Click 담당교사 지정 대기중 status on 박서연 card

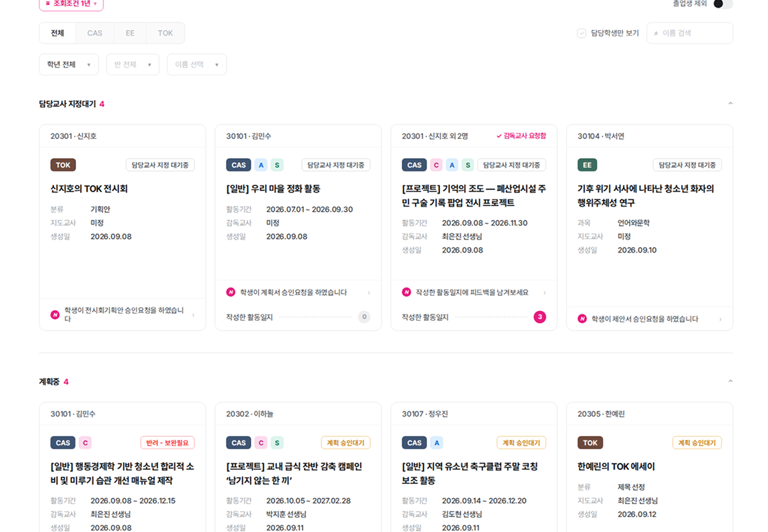click(687, 165)
